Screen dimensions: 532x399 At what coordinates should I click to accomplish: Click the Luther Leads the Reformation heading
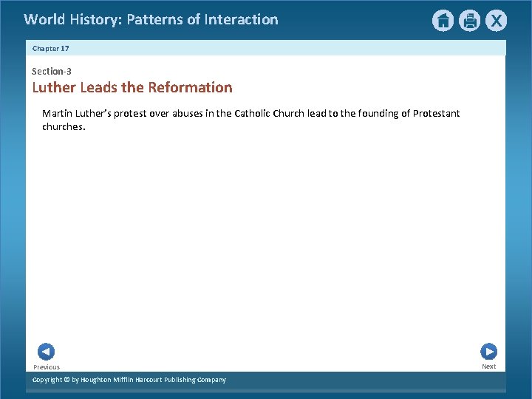tap(132, 87)
